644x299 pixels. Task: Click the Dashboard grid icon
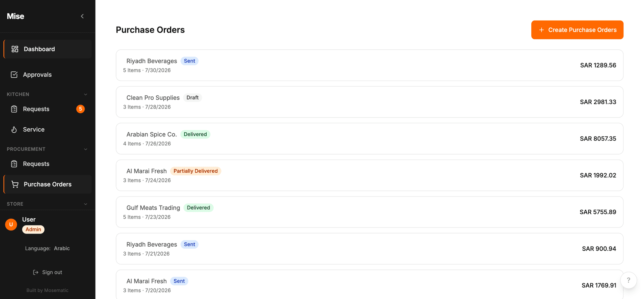(x=15, y=49)
